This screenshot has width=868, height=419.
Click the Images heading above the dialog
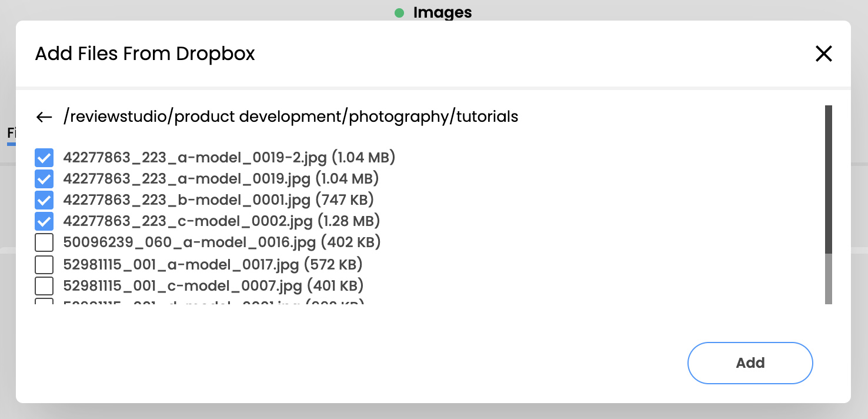pyautogui.click(x=442, y=12)
